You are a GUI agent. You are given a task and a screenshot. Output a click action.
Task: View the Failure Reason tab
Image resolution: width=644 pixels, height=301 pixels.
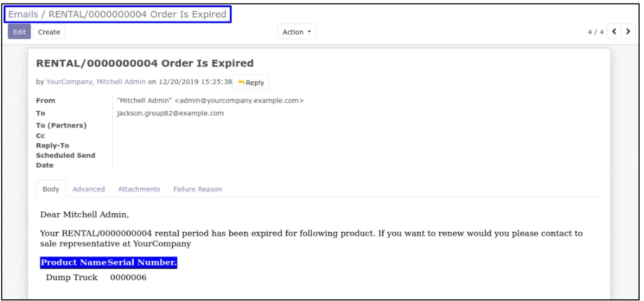click(x=197, y=189)
